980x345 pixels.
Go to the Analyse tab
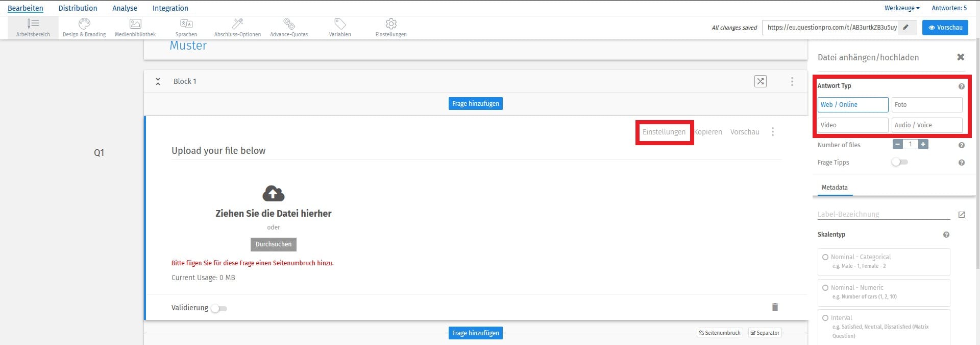coord(125,8)
